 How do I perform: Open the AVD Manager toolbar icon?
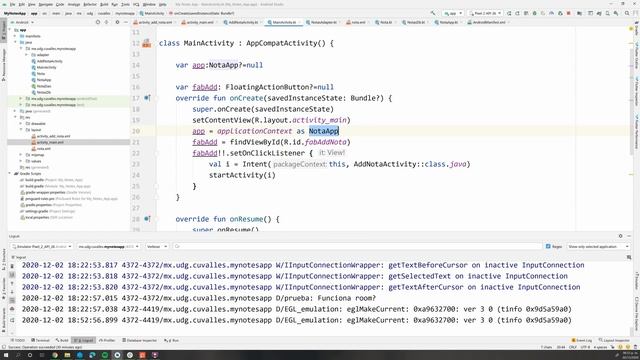607,13
